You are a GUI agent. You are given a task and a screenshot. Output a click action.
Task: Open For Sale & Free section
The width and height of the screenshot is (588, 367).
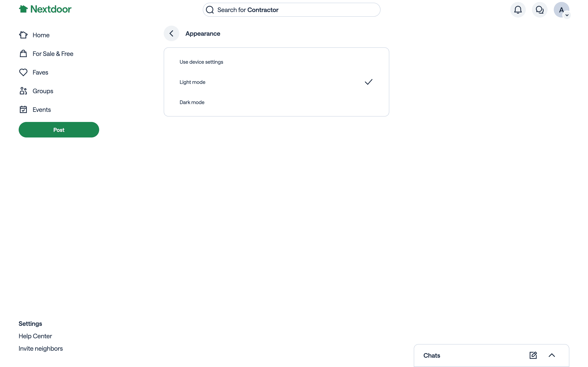53,54
